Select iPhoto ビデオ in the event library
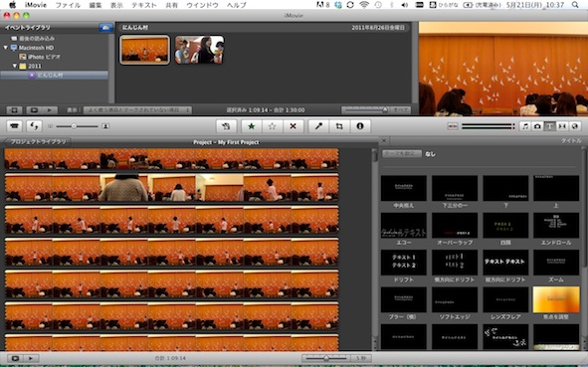 (44, 57)
